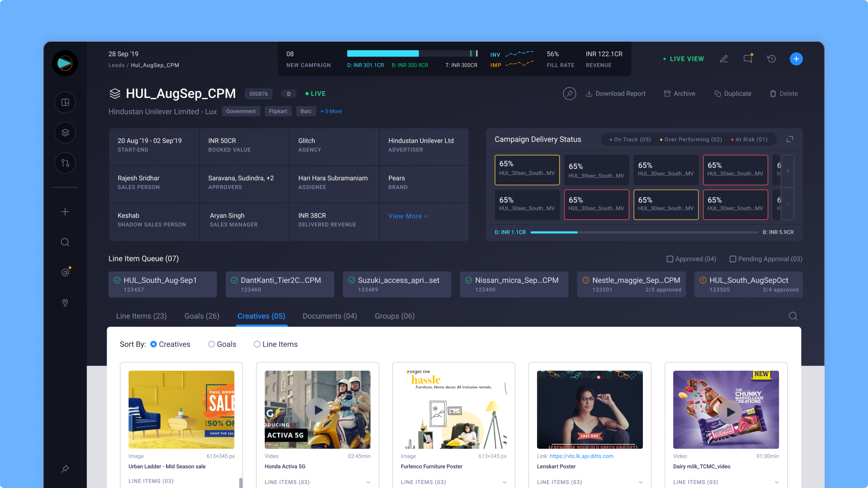Viewport: 868px width, 488px height.
Task: Click the Archive button label
Action: 685,94
